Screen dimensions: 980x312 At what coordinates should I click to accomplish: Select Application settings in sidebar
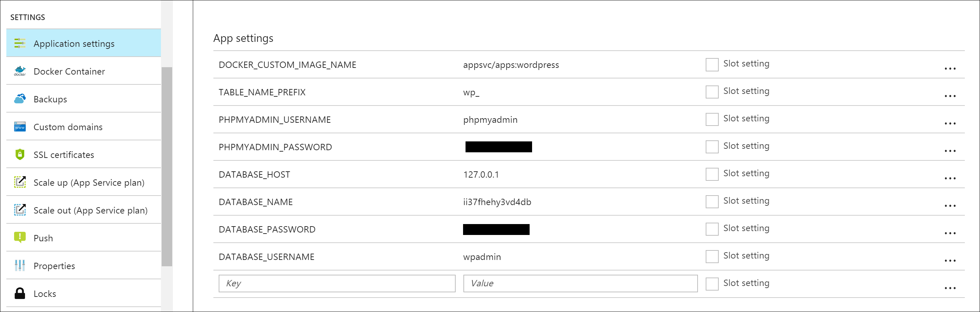pyautogui.click(x=74, y=44)
